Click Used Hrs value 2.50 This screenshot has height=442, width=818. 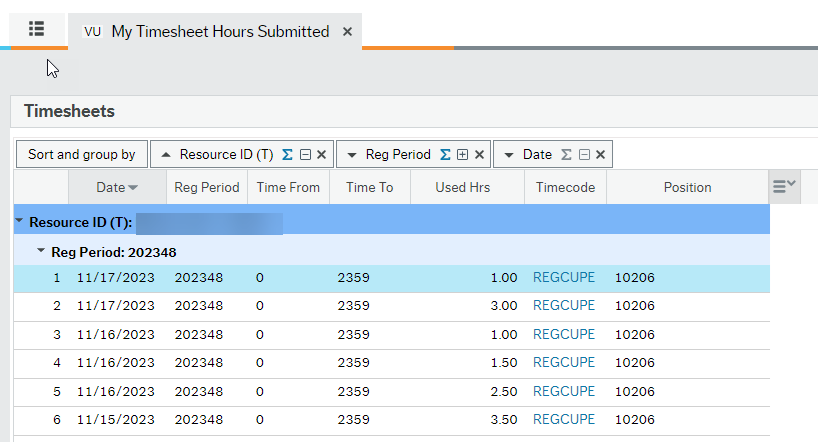pos(504,392)
